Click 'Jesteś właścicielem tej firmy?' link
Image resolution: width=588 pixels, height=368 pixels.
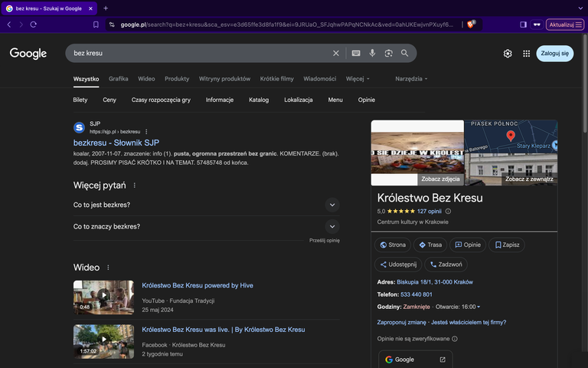point(469,322)
